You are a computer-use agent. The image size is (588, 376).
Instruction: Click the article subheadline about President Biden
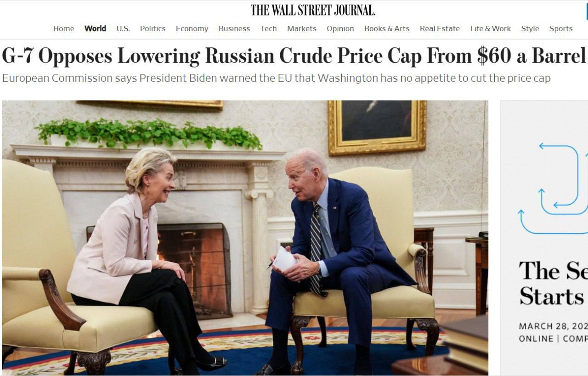pos(276,78)
